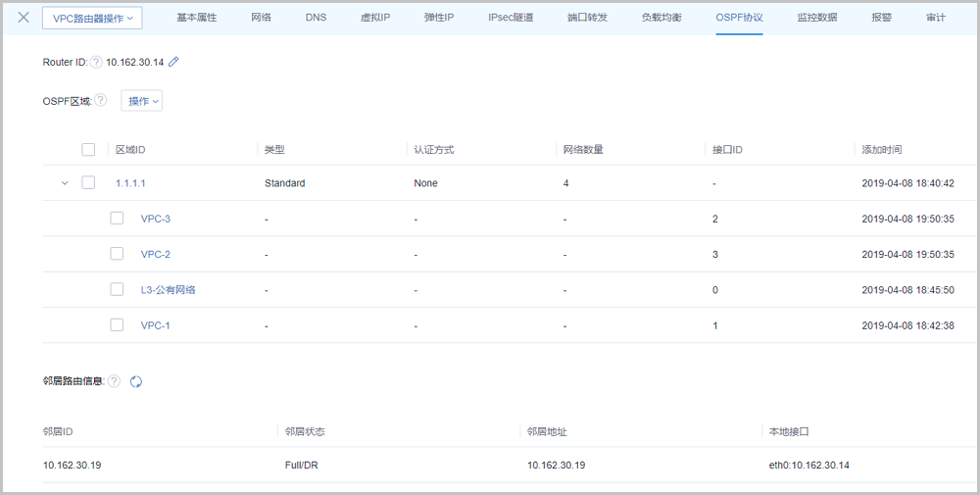Select the VPC-3 row checkbox
The image size is (980, 495).
[117, 219]
